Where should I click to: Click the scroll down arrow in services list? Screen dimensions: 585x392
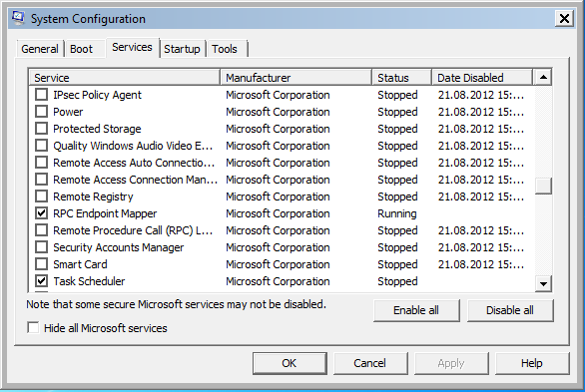(543, 284)
